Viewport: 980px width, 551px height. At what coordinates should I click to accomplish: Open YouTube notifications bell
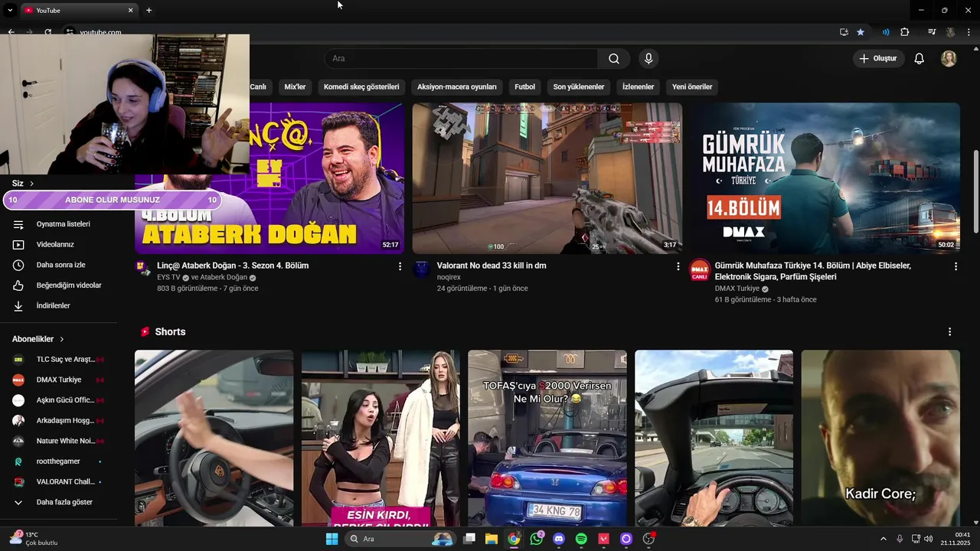tap(920, 59)
